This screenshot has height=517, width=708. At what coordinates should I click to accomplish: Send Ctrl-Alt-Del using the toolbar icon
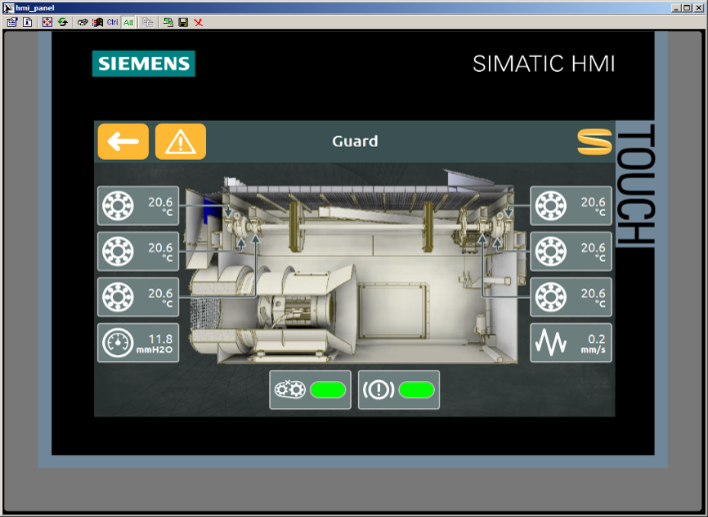click(x=82, y=22)
